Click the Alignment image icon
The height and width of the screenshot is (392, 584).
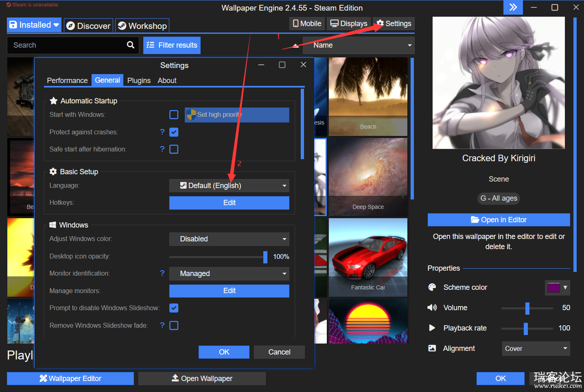pos(432,348)
